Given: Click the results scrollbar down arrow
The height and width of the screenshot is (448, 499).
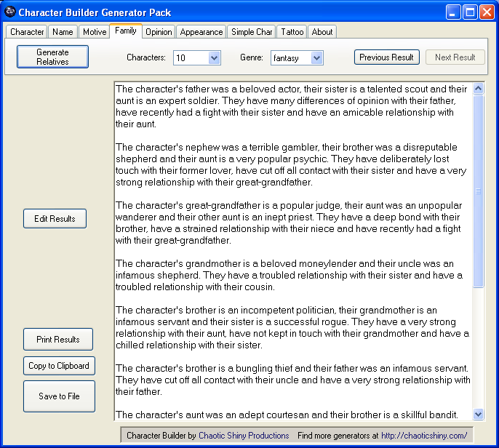Looking at the screenshot, I should tap(479, 414).
